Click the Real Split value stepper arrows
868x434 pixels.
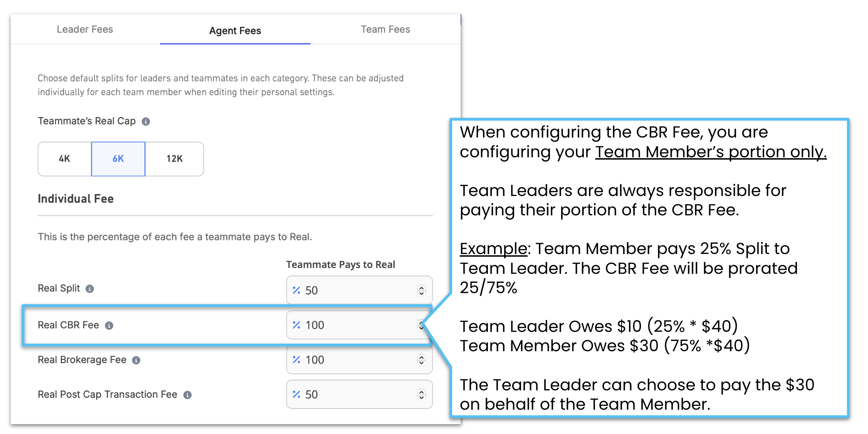tap(421, 290)
